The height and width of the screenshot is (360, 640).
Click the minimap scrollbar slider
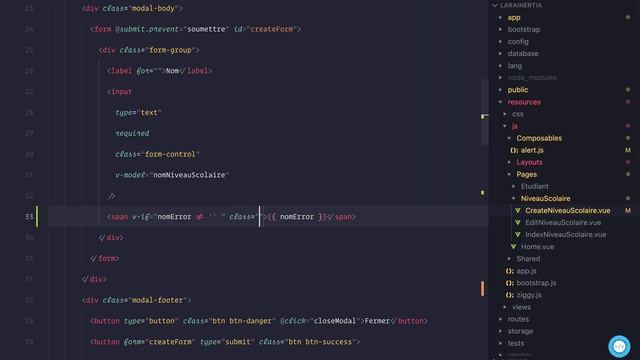pyautogui.click(x=484, y=112)
